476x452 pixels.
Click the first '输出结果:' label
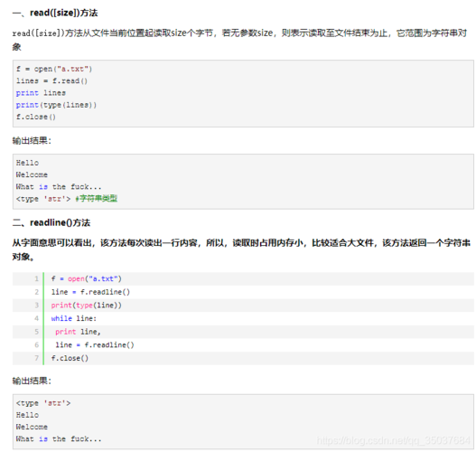[x=32, y=141]
